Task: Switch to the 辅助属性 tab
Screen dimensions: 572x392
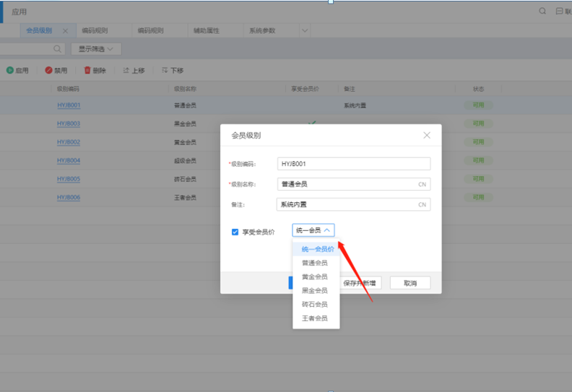Action: [206, 31]
